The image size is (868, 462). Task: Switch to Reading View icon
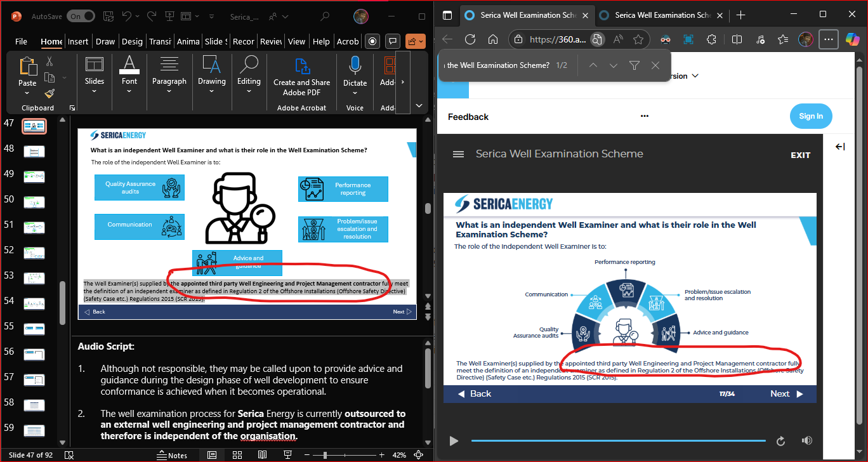coord(262,455)
